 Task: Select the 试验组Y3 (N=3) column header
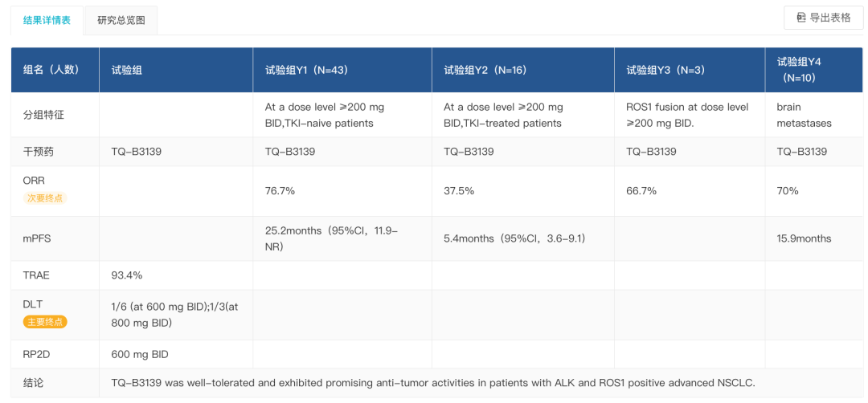pyautogui.click(x=690, y=70)
